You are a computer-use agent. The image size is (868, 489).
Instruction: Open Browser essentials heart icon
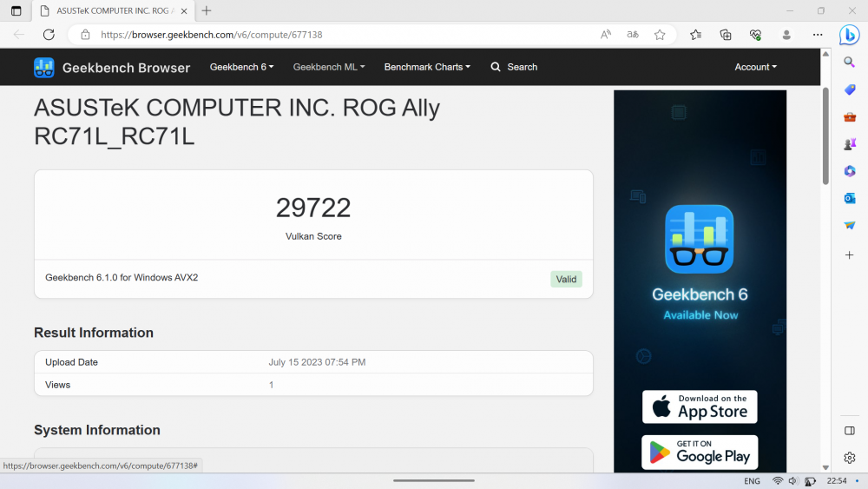tap(755, 35)
